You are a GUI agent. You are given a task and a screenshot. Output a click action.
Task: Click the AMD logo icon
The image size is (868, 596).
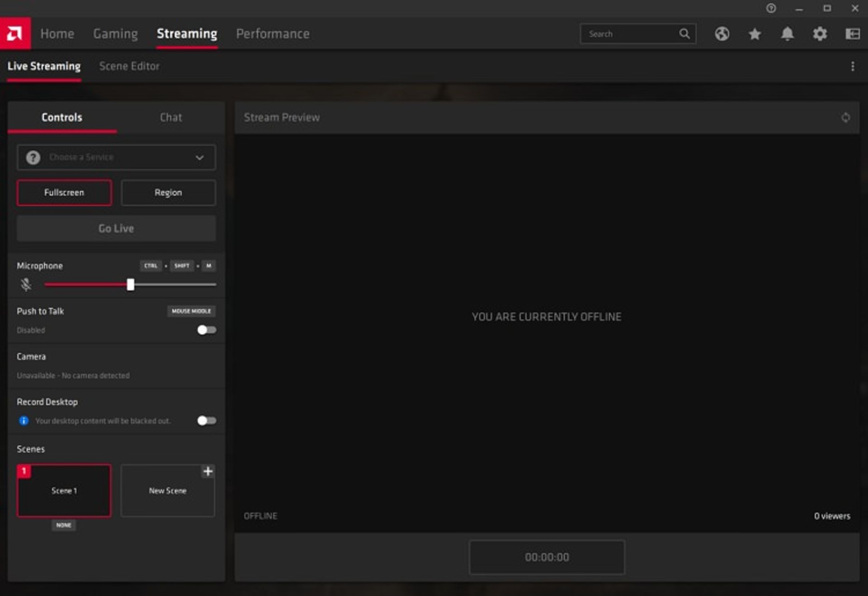tap(15, 33)
